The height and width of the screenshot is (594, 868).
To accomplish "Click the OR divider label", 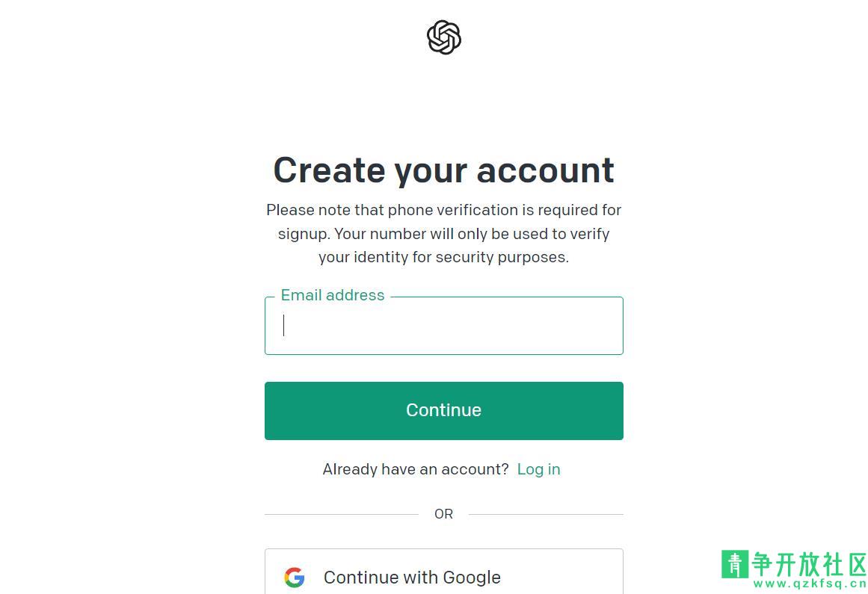I will 444,514.
